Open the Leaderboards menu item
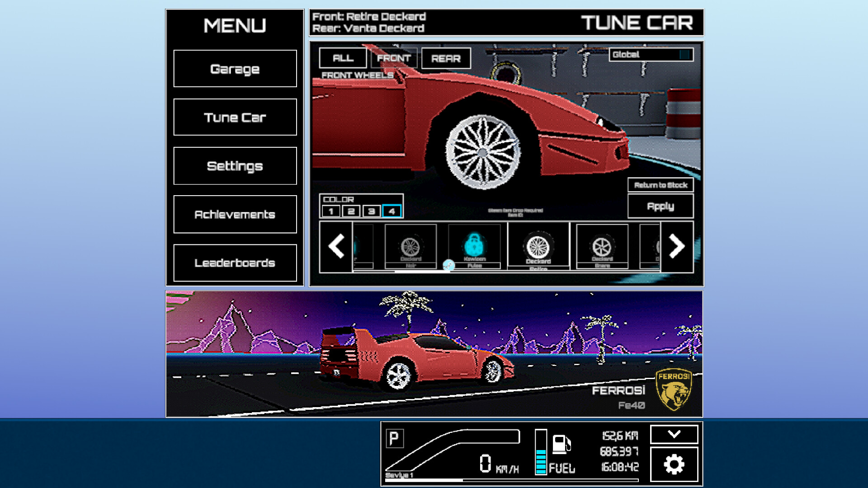This screenshot has width=868, height=488. pos(235,263)
